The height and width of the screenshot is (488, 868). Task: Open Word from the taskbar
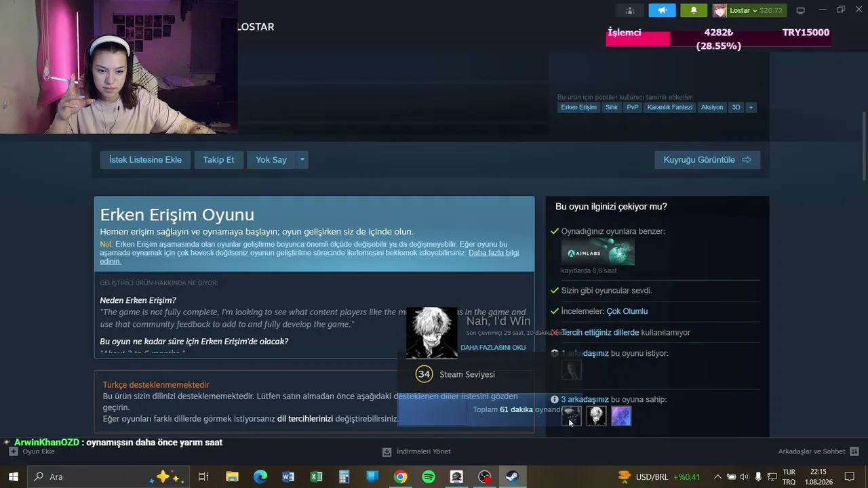click(288, 476)
